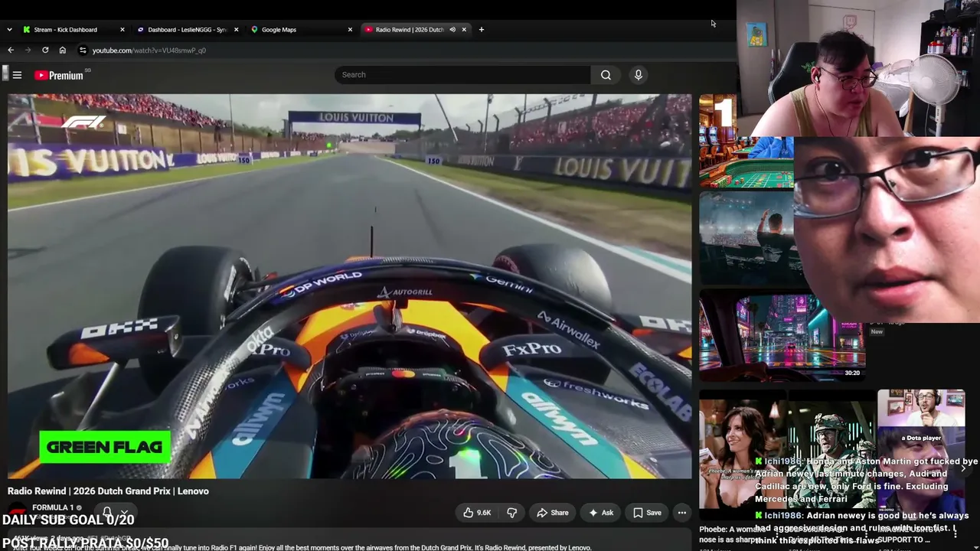Like the video with 9.6K likes
The width and height of the screenshot is (980, 551).
click(476, 513)
